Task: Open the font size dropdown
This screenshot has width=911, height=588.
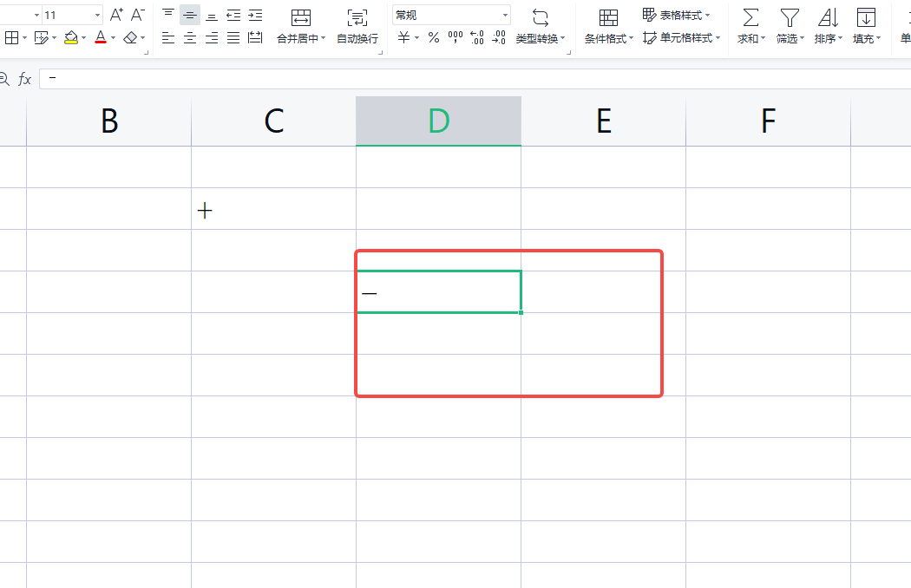Action: click(97, 16)
